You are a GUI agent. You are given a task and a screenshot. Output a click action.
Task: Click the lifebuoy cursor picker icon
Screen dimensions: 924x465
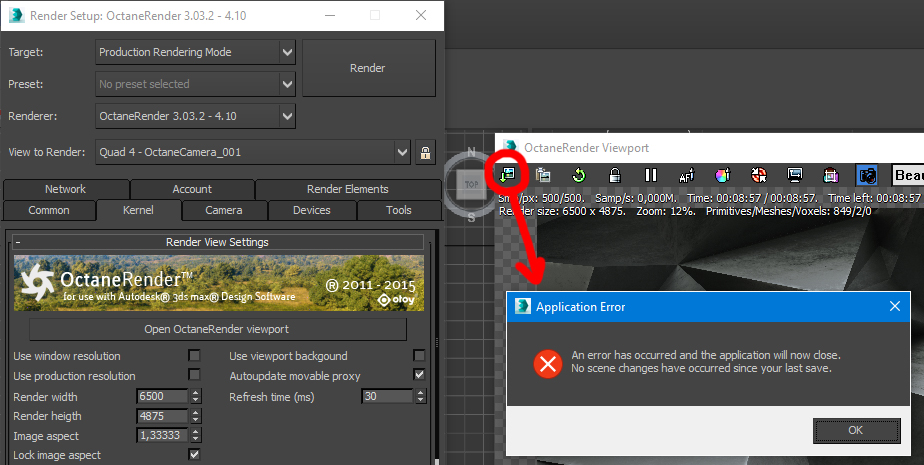[759, 175]
